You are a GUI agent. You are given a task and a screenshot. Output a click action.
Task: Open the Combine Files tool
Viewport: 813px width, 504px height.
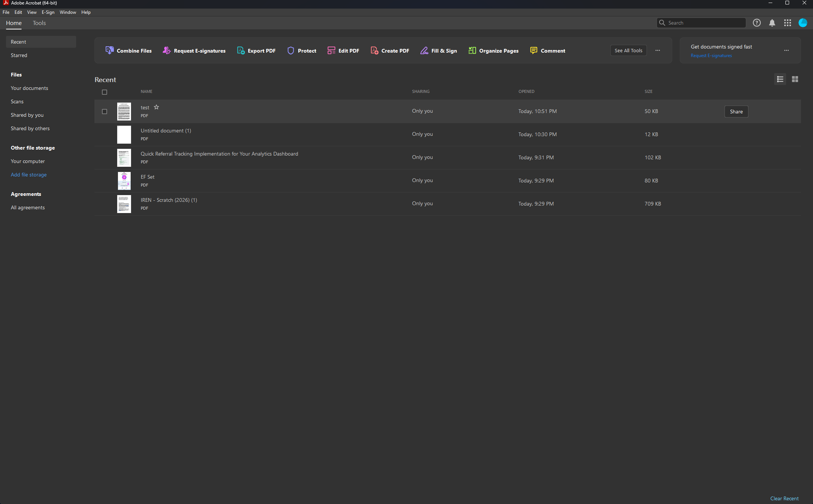click(129, 51)
